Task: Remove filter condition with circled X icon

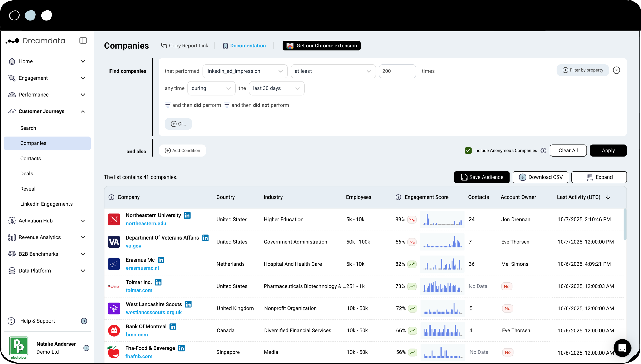Action: (616, 70)
